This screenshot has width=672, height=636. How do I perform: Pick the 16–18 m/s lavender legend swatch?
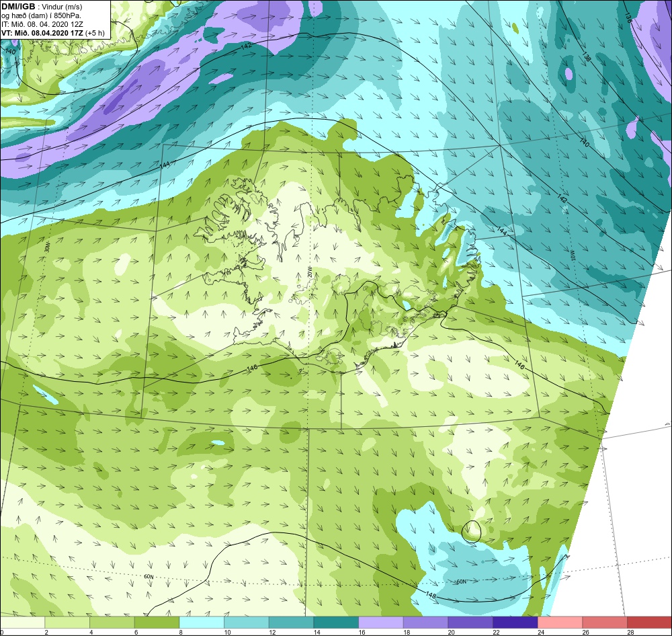(x=380, y=623)
